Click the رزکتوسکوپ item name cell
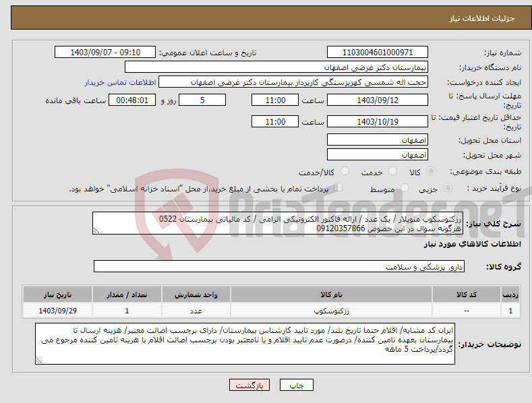The width and height of the screenshot is (532, 403). [331, 311]
